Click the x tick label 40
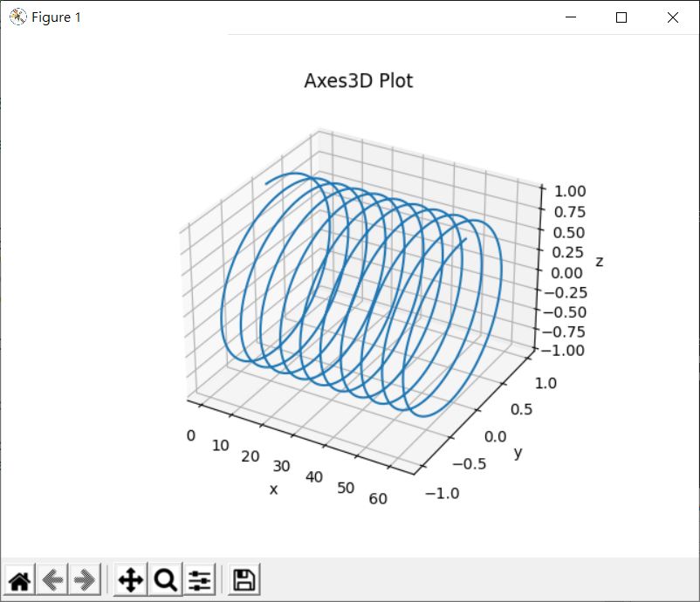700x602 pixels. pos(314,477)
